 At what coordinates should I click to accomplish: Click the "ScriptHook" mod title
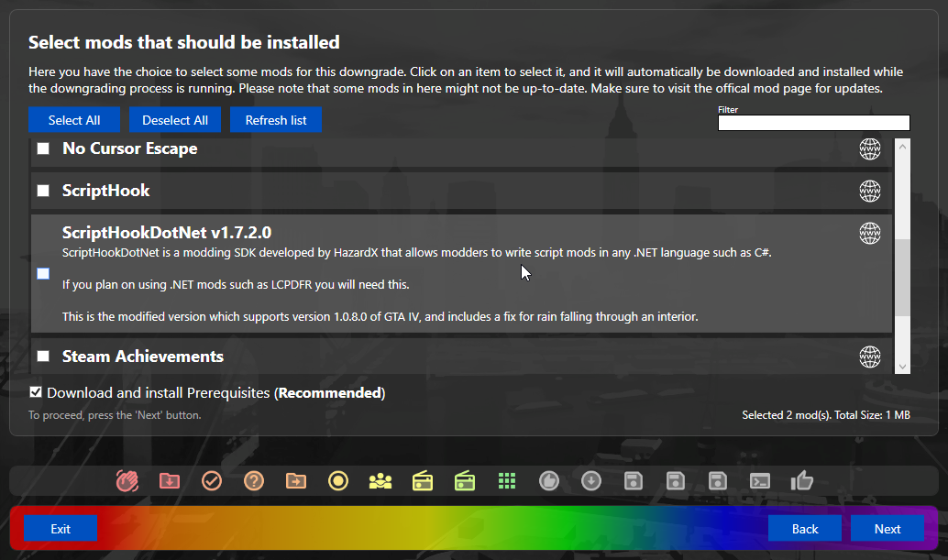tap(105, 191)
